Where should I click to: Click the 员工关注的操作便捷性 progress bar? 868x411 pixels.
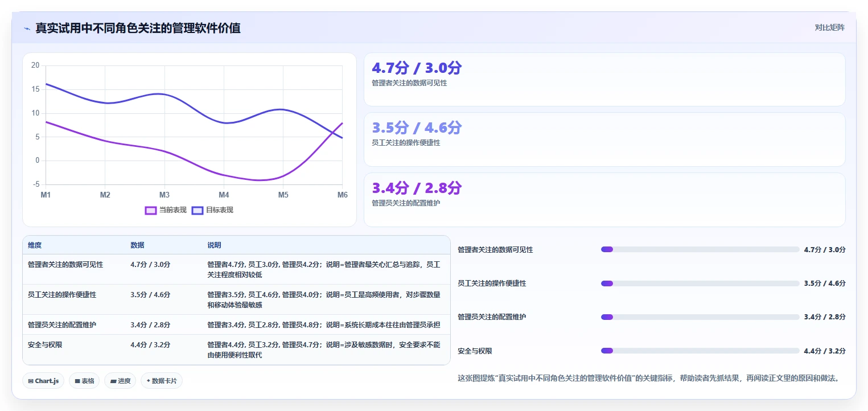[x=700, y=283]
